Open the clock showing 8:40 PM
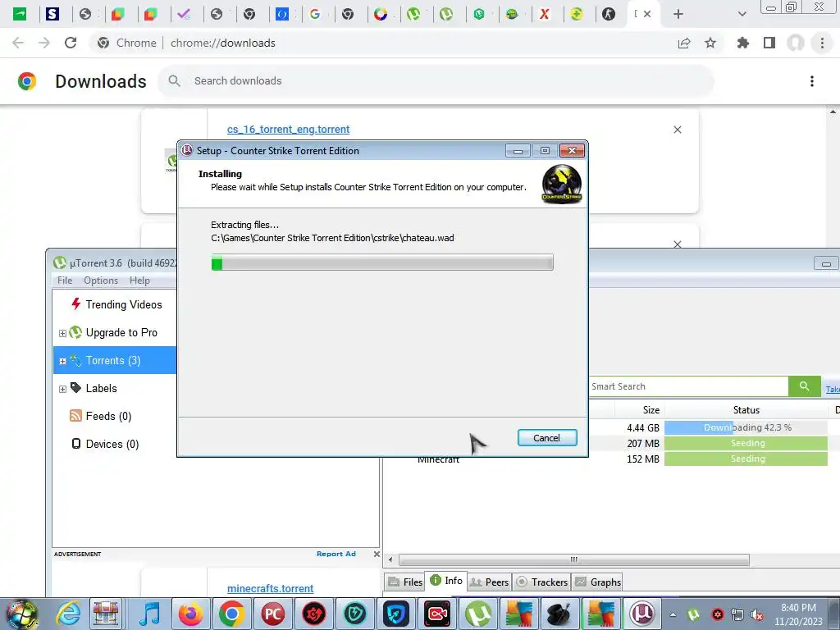This screenshot has height=630, width=840. 798,614
